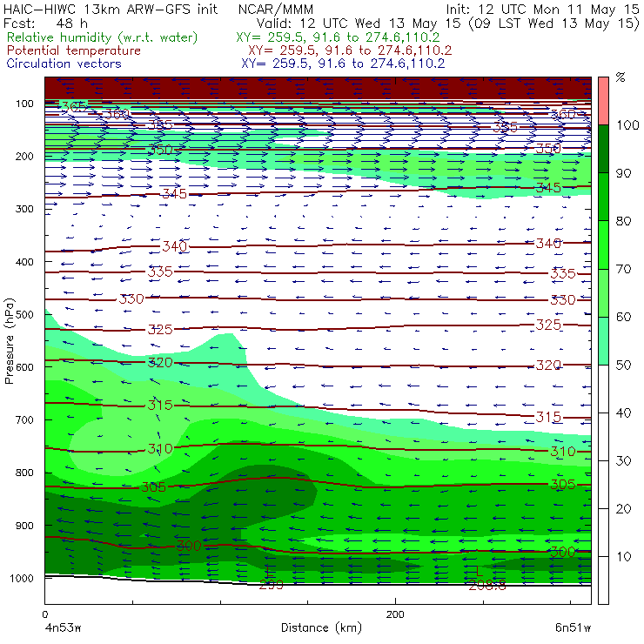Select the darkest green 90–100% color bar segment
Screen dimensions: 644x644
pyautogui.click(x=603, y=149)
